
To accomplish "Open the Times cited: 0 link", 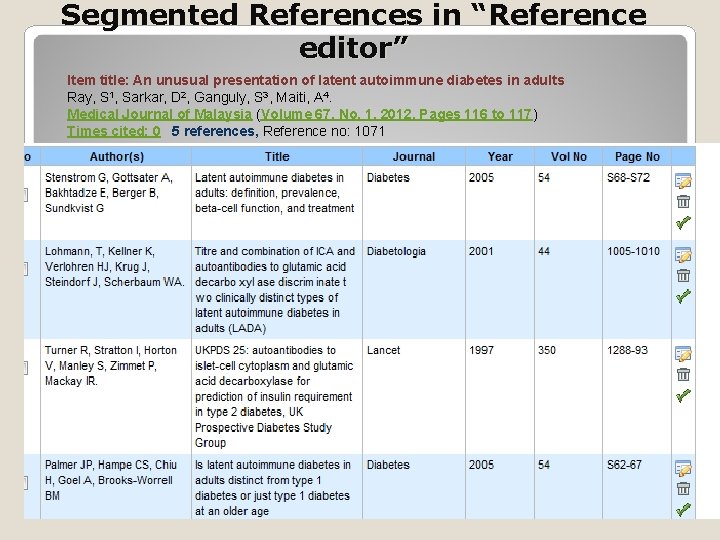I will (114, 131).
